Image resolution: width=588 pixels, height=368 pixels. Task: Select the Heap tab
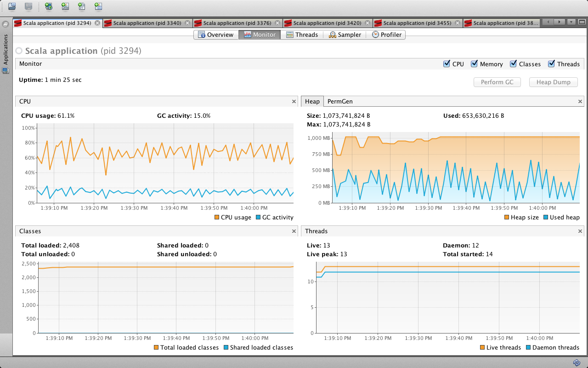click(x=312, y=102)
